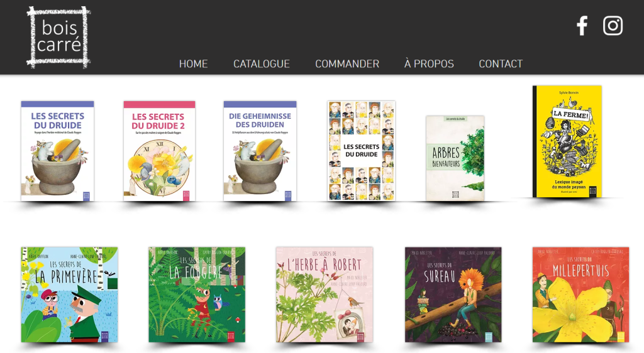Screen dimensions: 644x353
Task: Open Les Secrets de la Primevère book
Action: coord(69,295)
